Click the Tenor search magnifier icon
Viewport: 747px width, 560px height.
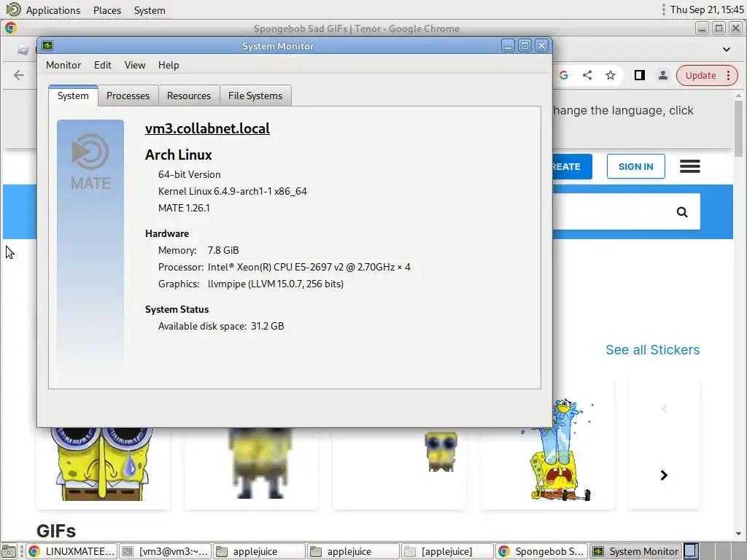pyautogui.click(x=682, y=212)
